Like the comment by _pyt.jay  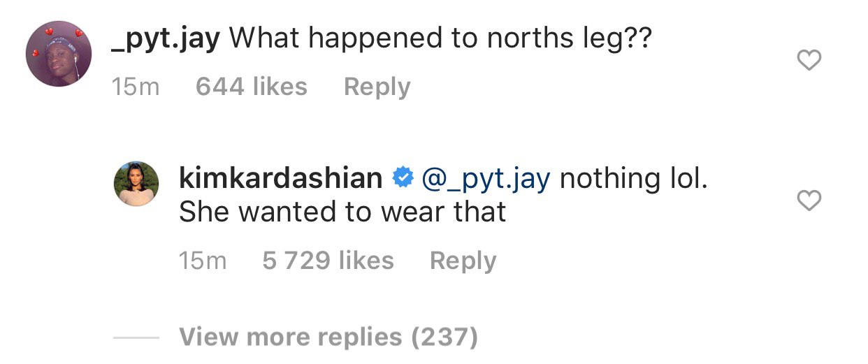tap(809, 61)
